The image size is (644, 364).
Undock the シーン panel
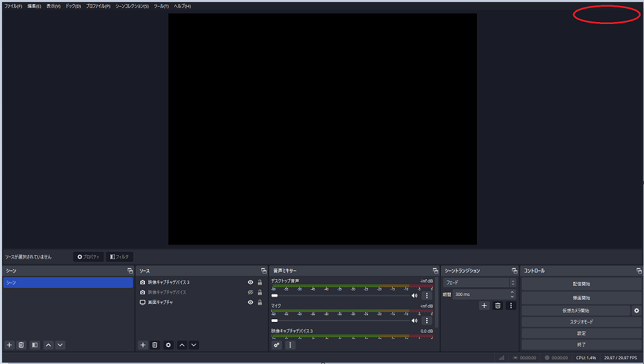click(130, 270)
